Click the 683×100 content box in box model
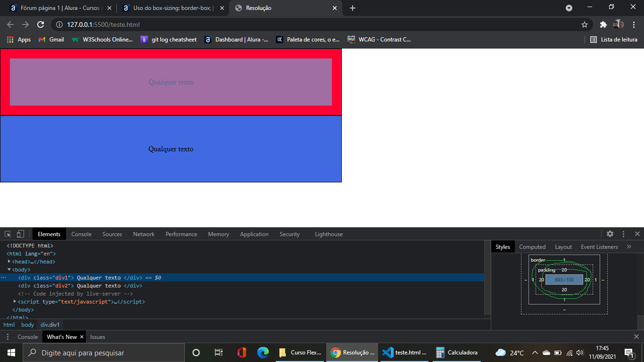Viewport: 644px width, 362px height. coord(564,280)
